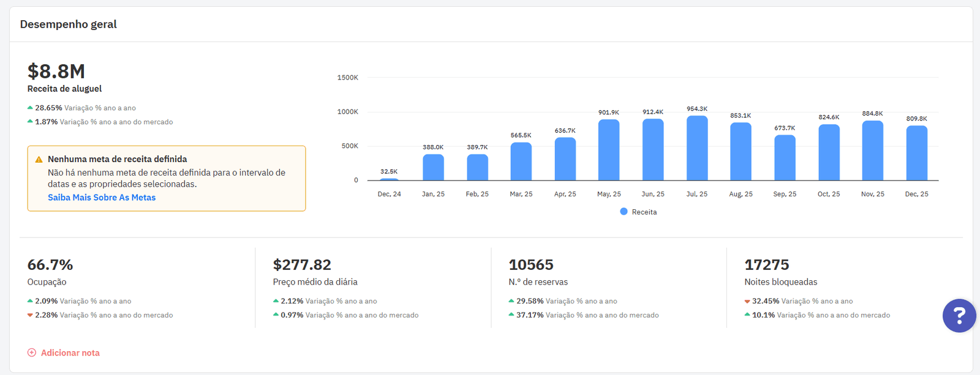The image size is (980, 375).
Task: Click the Desempenho geral heading
Action: pyautogui.click(x=68, y=24)
